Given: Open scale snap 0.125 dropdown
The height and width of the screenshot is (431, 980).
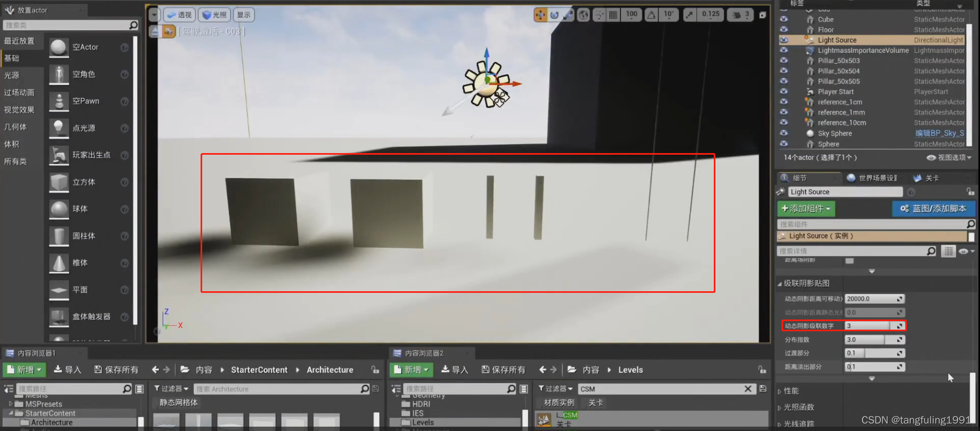Looking at the screenshot, I should [711, 14].
